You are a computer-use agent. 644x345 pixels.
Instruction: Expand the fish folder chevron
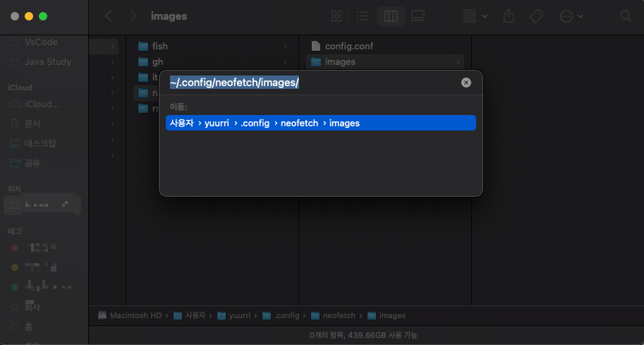[285, 46]
